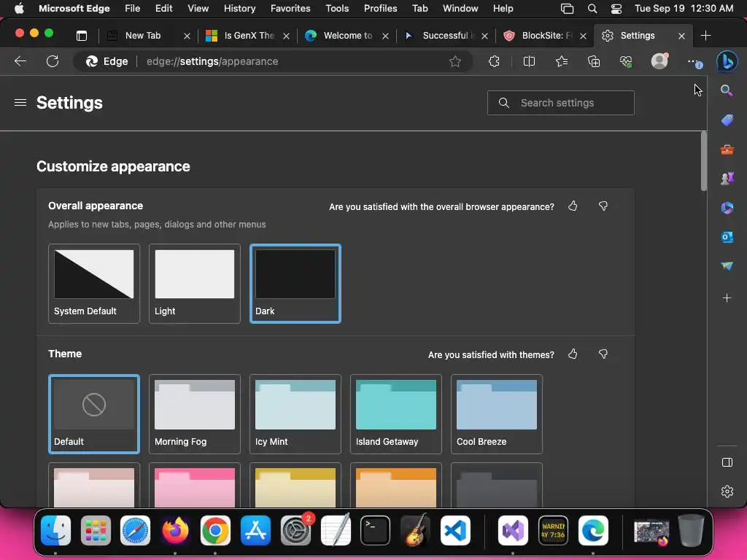Focus the Search settings field
Screen dimensions: 747x560
(561, 103)
